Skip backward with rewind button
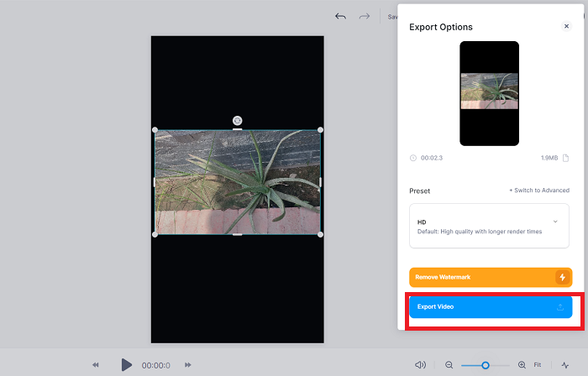 [x=96, y=365]
